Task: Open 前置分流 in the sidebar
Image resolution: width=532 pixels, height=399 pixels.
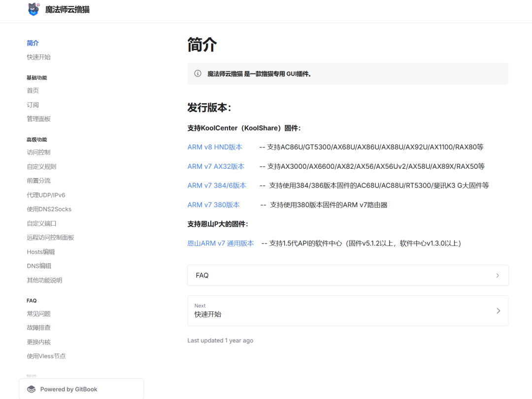Action: 39,181
